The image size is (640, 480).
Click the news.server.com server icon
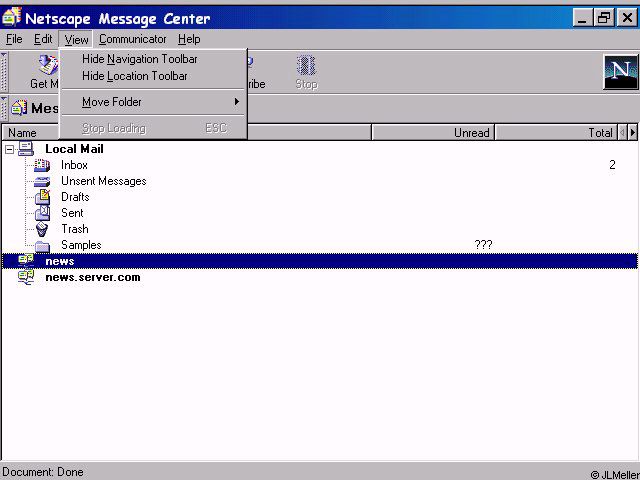[x=26, y=277]
